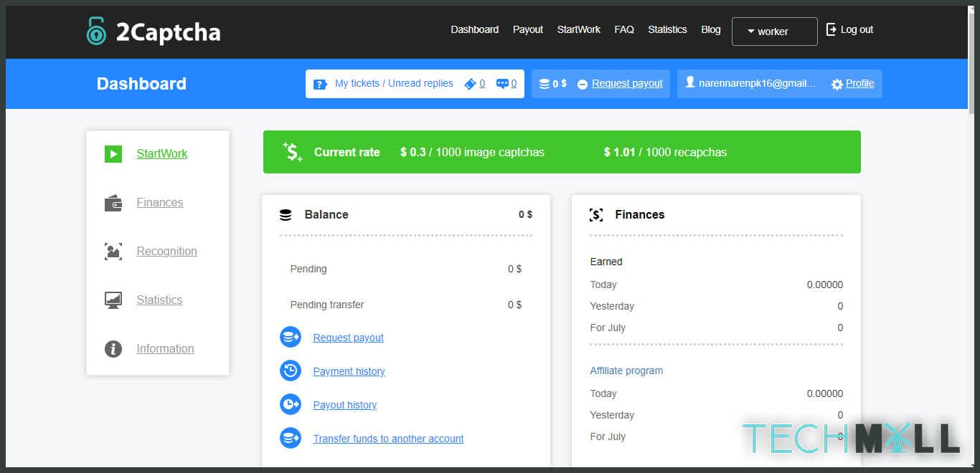The width and height of the screenshot is (980, 473).
Task: Click the Recognition sidebar link
Action: pyautogui.click(x=166, y=251)
